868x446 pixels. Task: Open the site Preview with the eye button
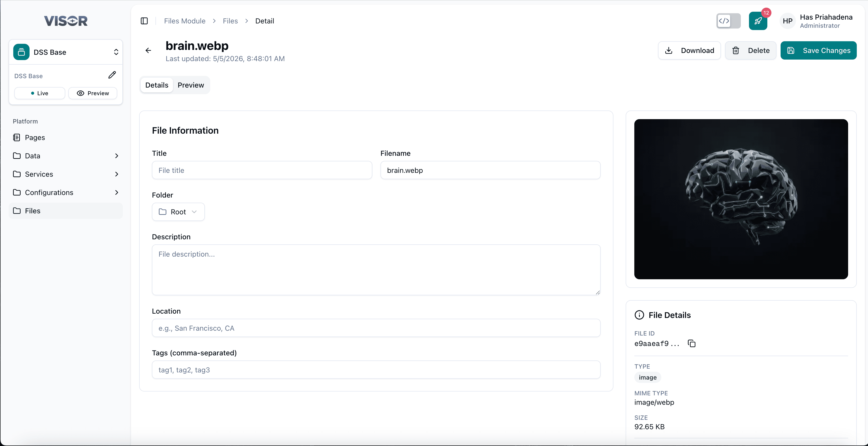93,93
